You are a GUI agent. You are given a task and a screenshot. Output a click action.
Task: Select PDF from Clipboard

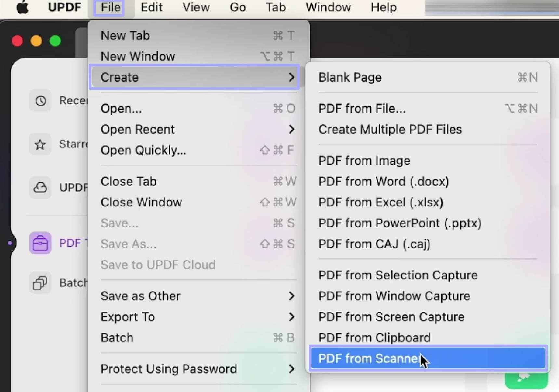click(374, 337)
